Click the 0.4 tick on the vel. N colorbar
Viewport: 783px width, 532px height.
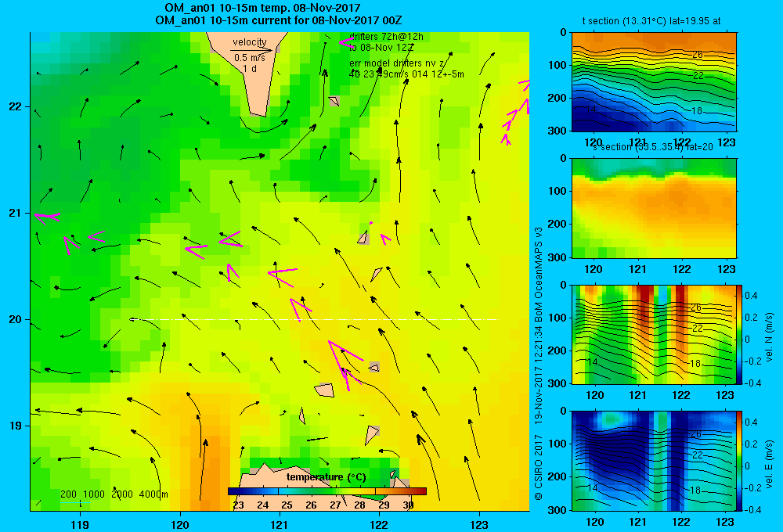751,296
